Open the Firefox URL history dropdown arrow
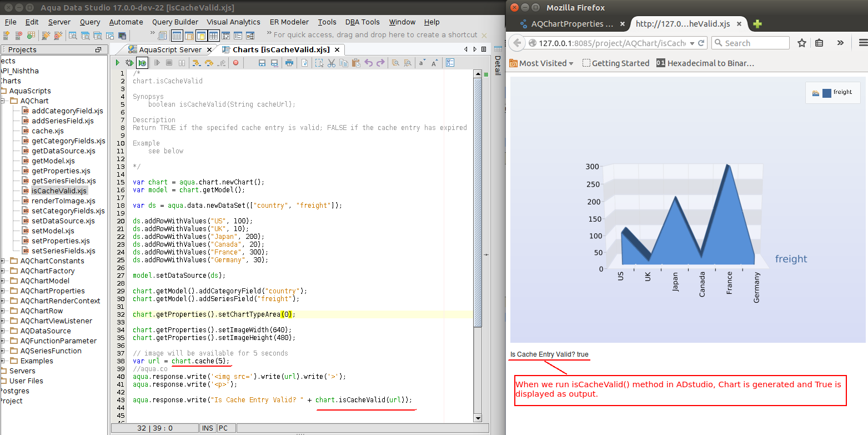868x435 pixels. (x=691, y=43)
